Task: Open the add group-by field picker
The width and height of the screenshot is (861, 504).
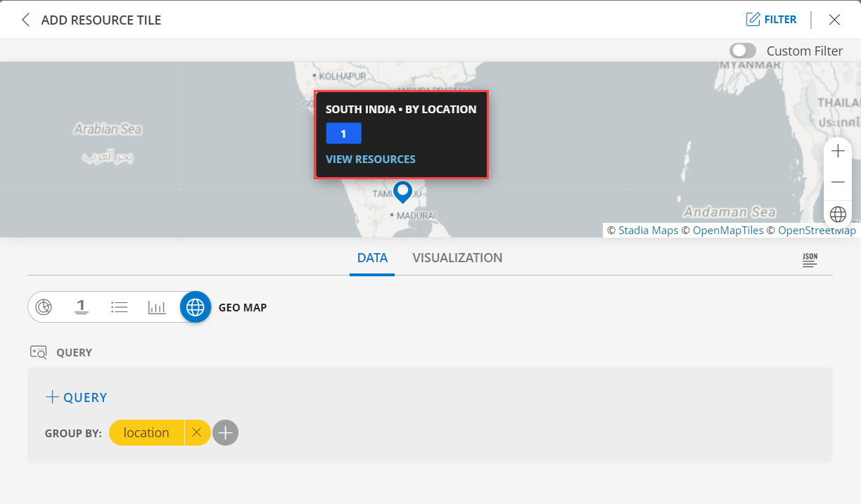Action: coord(225,432)
